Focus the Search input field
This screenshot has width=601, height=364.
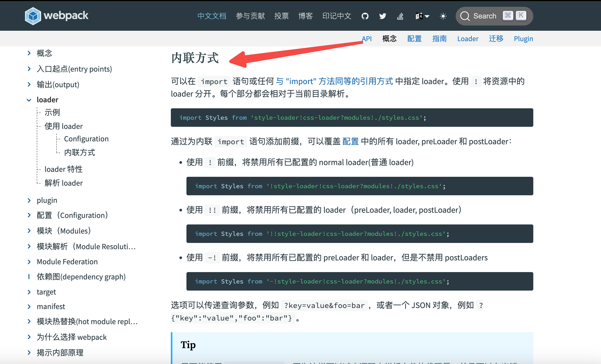(485, 16)
